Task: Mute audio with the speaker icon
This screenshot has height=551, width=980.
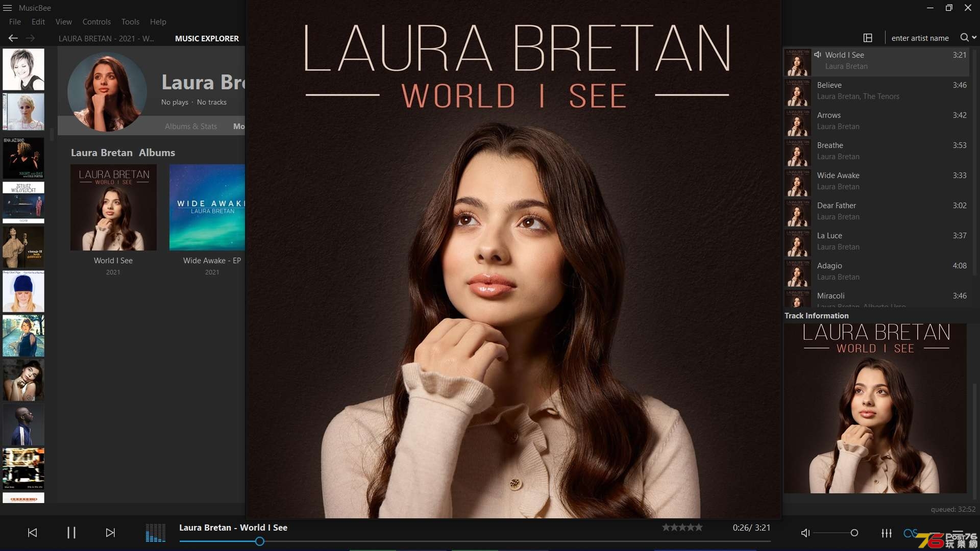Action: pos(805,533)
